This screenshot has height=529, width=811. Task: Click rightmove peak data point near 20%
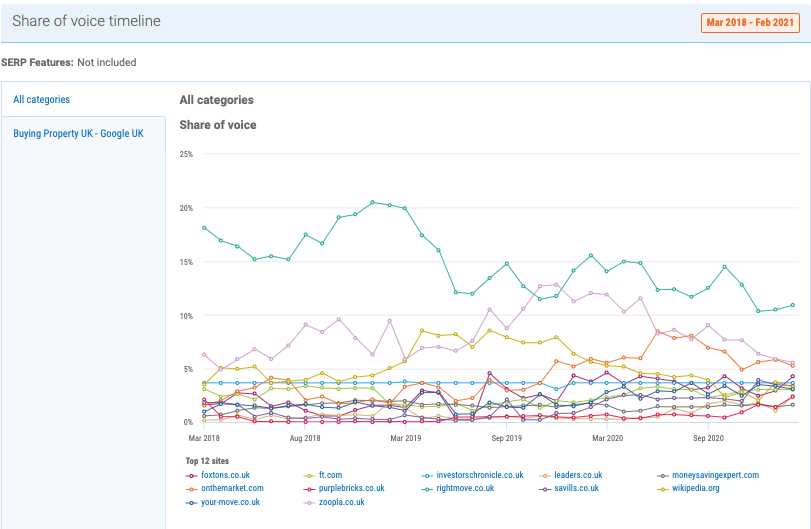(x=372, y=202)
